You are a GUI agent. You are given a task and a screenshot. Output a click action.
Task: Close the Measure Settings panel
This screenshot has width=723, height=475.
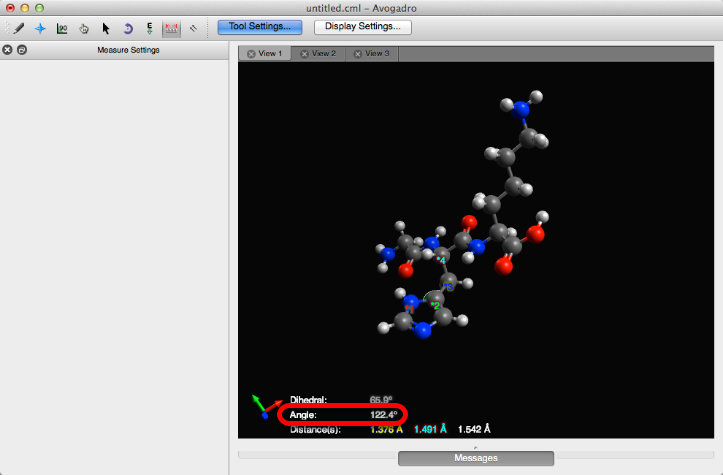click(x=7, y=50)
